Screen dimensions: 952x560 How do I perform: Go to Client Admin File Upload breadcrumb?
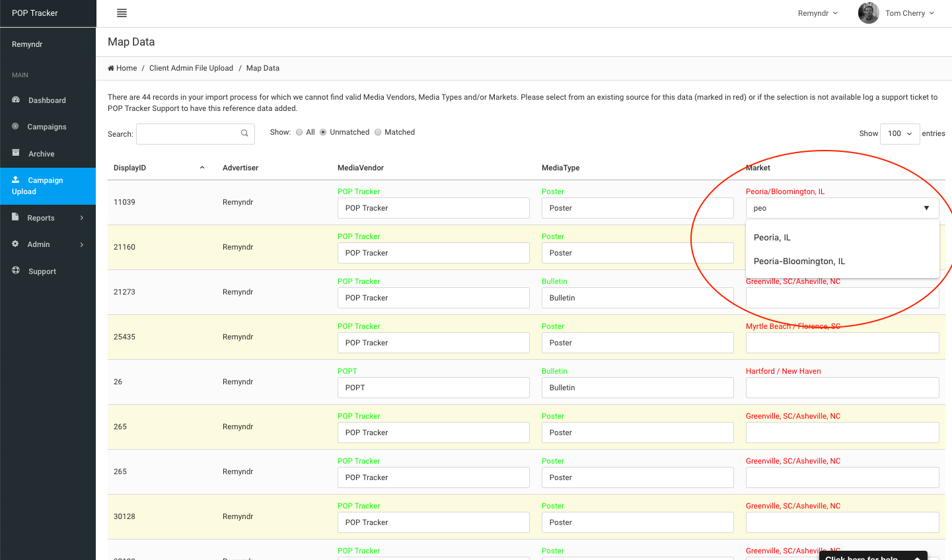[191, 68]
